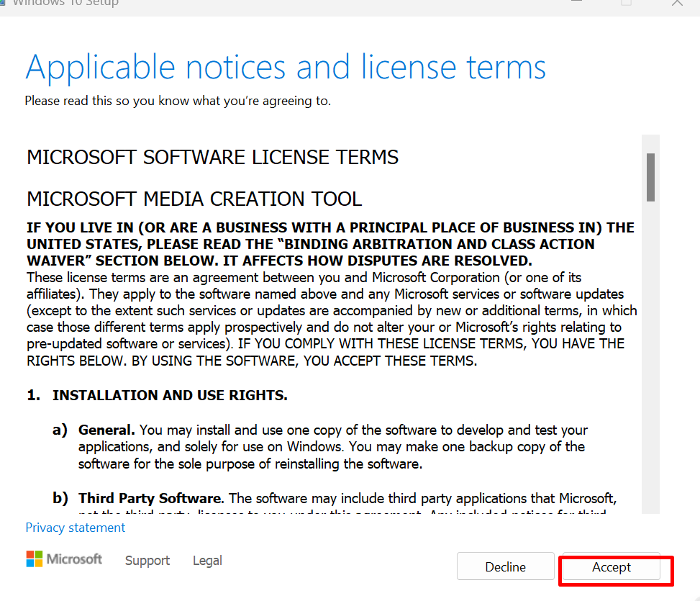This screenshot has width=700, height=601.
Task: Open the Support link
Action: click(147, 561)
